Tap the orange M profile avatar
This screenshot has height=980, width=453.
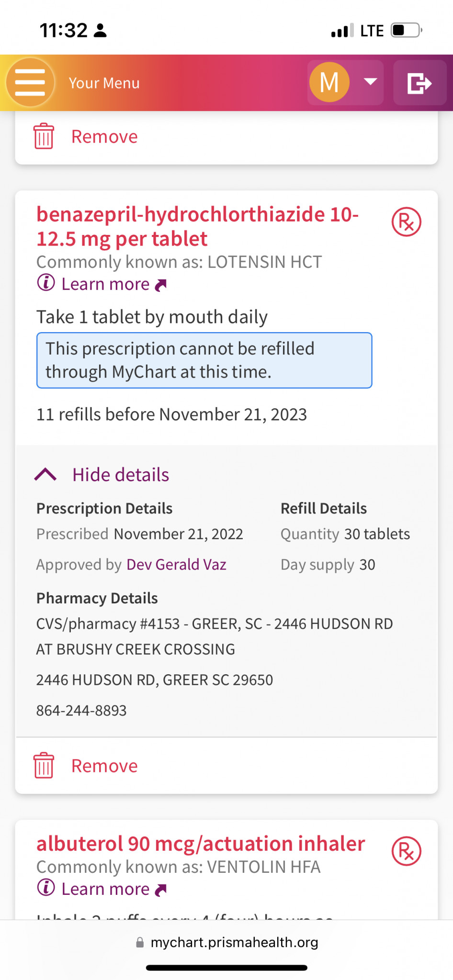pos(329,82)
